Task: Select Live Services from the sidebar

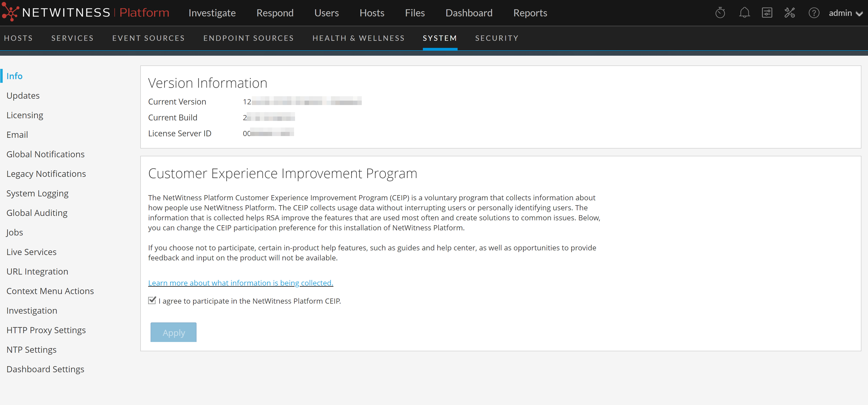Action: tap(31, 252)
